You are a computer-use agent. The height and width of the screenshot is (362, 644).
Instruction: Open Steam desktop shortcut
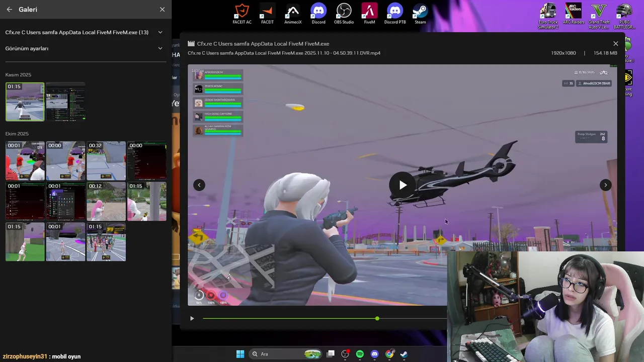point(420,14)
